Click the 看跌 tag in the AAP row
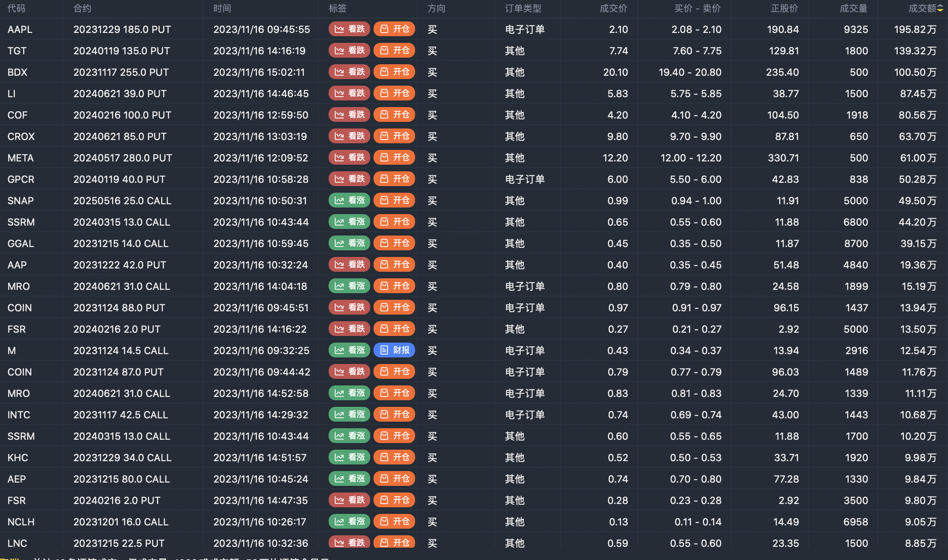The height and width of the screenshot is (560, 948). click(349, 264)
